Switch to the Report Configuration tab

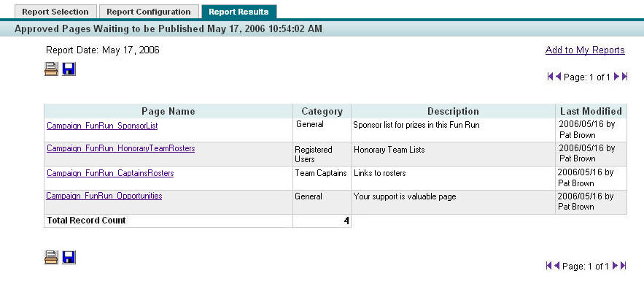(x=149, y=12)
